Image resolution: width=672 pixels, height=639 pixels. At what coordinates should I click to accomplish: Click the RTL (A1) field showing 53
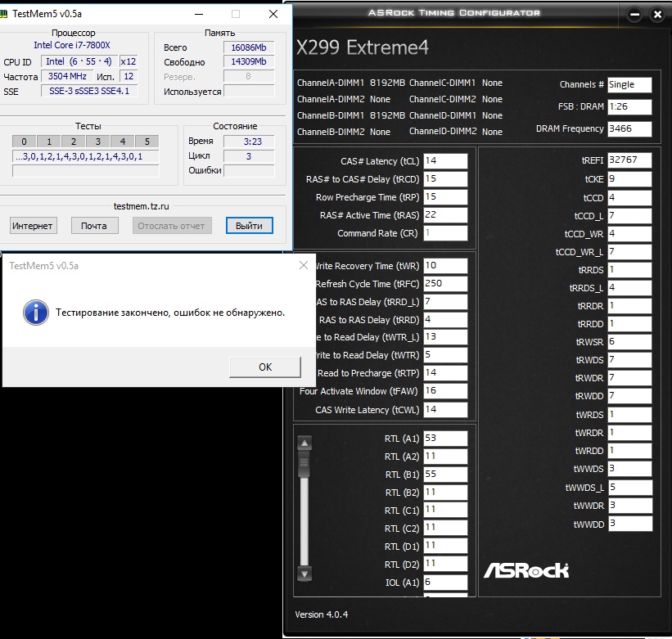tap(445, 439)
